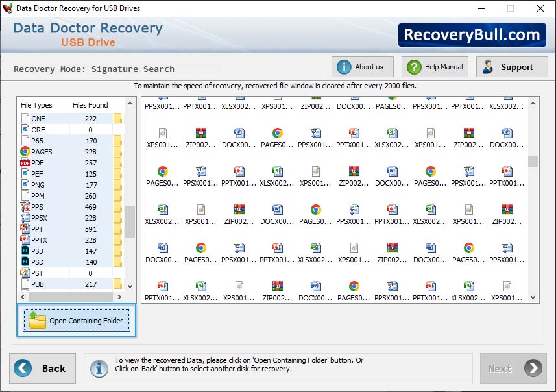Screen dimensions: 556x392
Task: Select PAGES0 file in bottom grid row
Action: click(354, 291)
